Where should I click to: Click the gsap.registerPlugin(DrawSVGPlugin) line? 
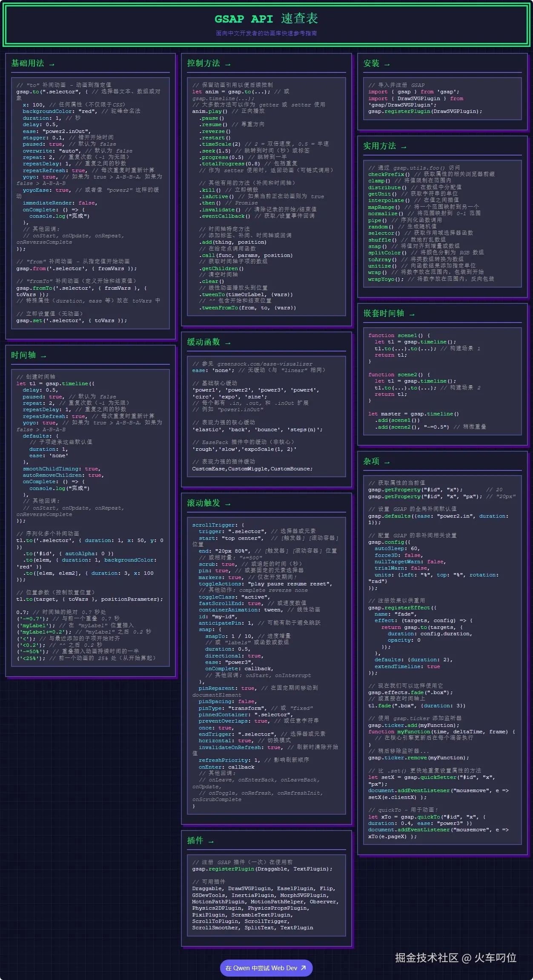tap(425, 112)
